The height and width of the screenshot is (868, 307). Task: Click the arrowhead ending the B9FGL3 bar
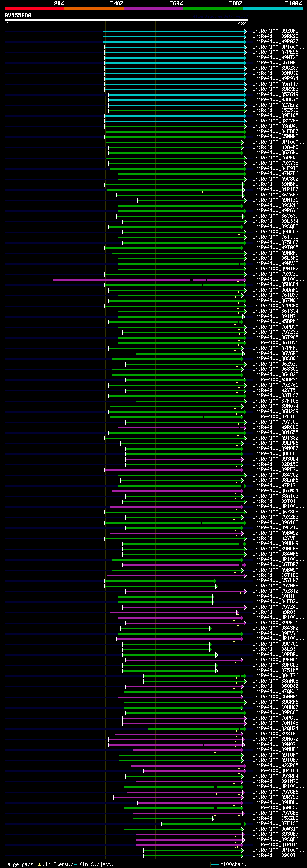pyautogui.click(x=216, y=665)
